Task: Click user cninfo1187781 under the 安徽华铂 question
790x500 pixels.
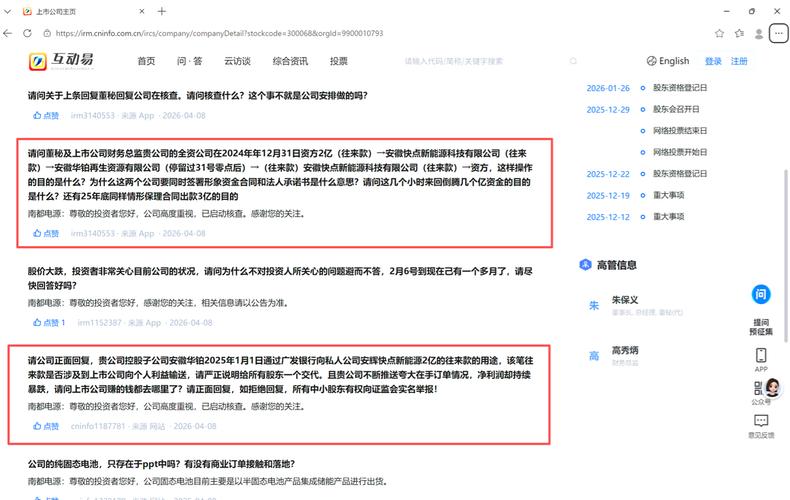Action: point(98,426)
